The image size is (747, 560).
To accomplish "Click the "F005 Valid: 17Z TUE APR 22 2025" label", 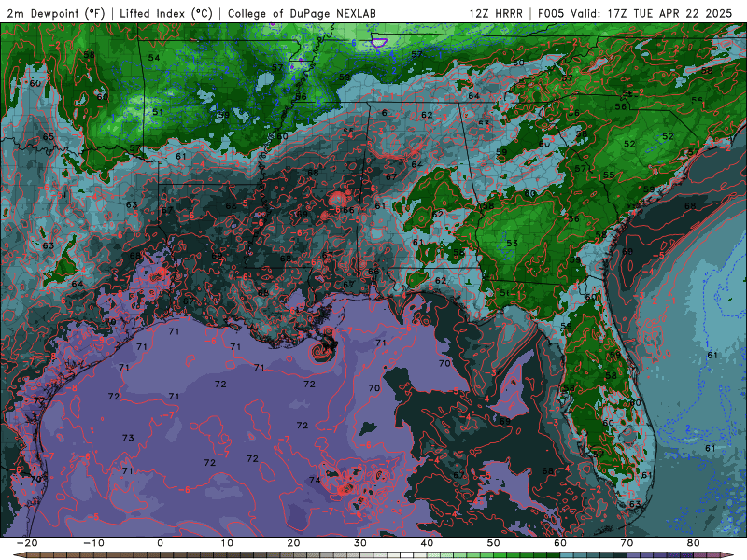I will click(x=635, y=13).
